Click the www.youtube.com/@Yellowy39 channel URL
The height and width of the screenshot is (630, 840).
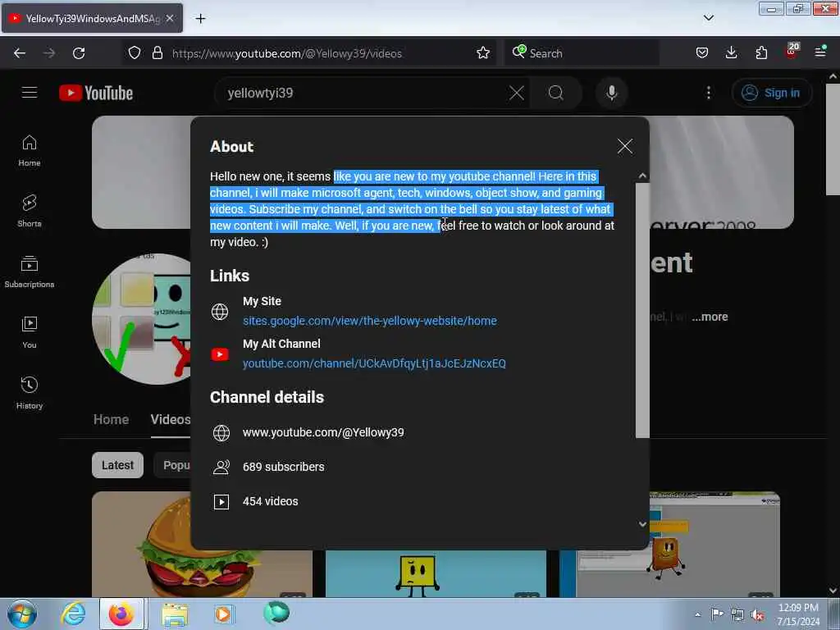point(323,432)
